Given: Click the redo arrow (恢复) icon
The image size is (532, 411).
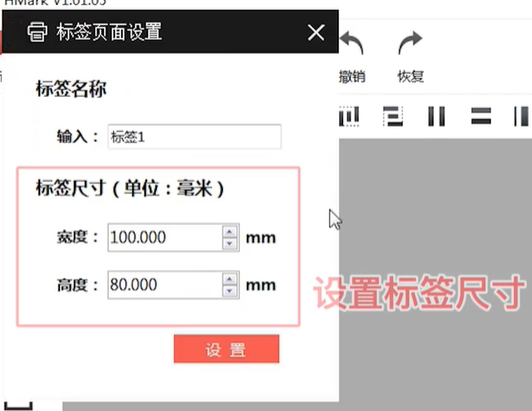Looking at the screenshot, I should tap(410, 43).
